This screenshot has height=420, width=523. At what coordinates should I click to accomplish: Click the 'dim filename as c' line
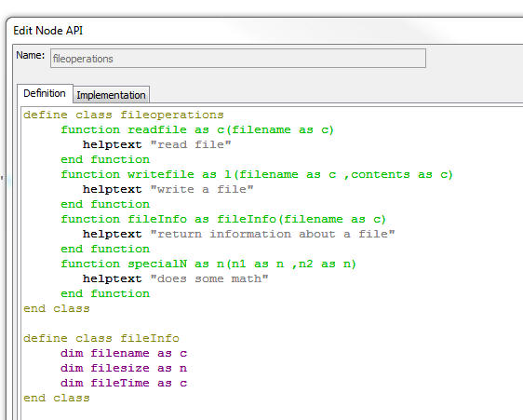(x=124, y=354)
